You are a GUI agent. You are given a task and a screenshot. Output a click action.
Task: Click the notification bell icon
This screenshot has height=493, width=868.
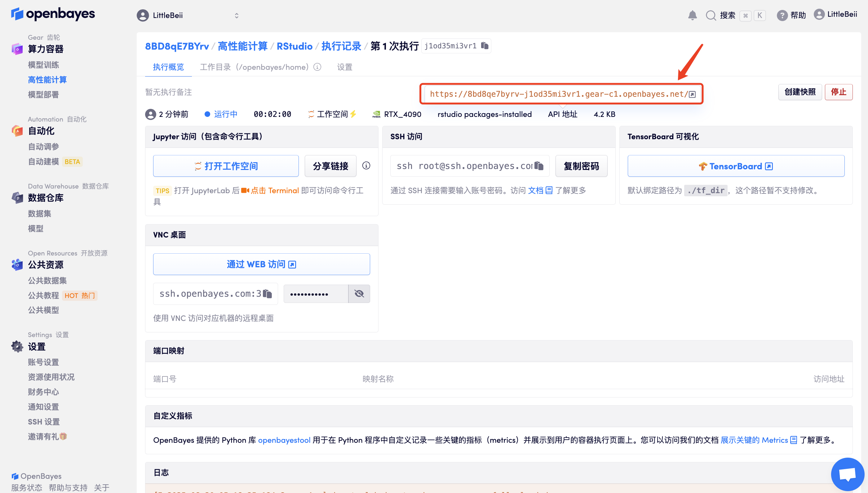pos(692,15)
